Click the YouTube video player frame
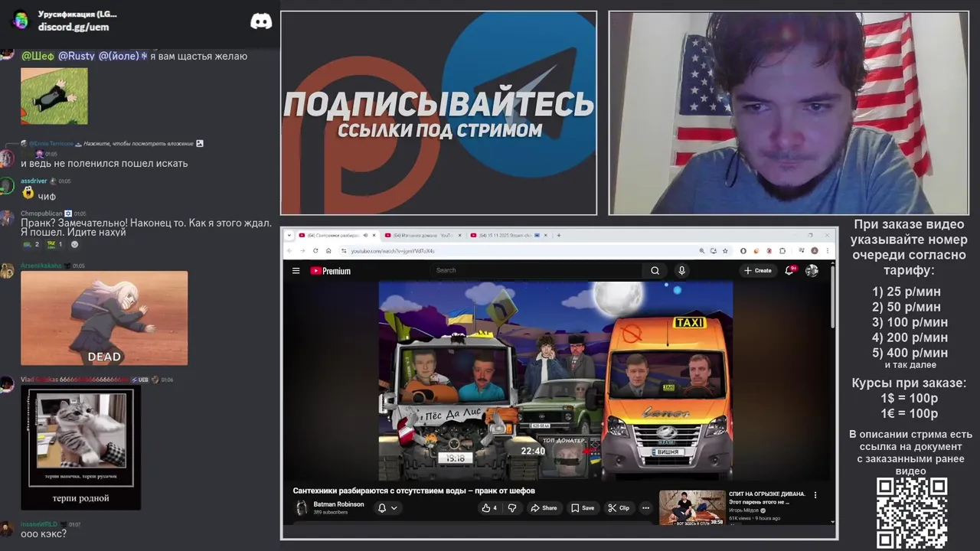 (556, 380)
